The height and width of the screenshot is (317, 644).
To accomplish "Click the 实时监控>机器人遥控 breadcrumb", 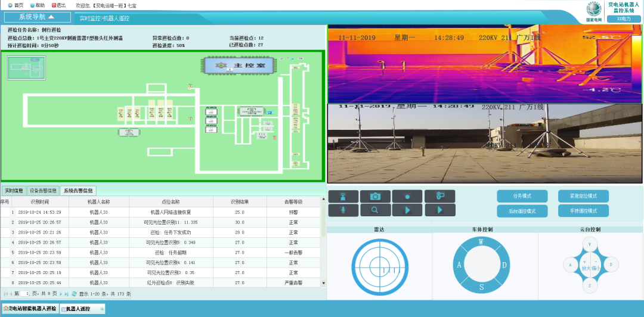I will pyautogui.click(x=104, y=18).
